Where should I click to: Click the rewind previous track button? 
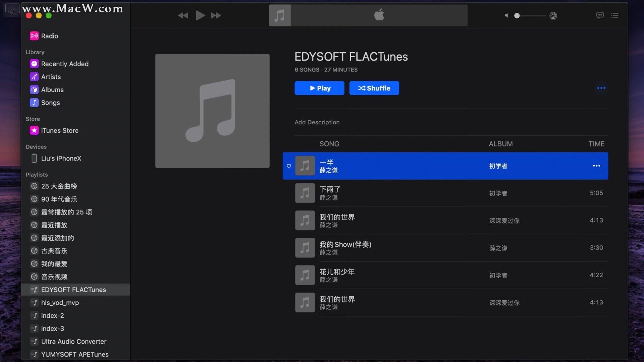tap(183, 15)
